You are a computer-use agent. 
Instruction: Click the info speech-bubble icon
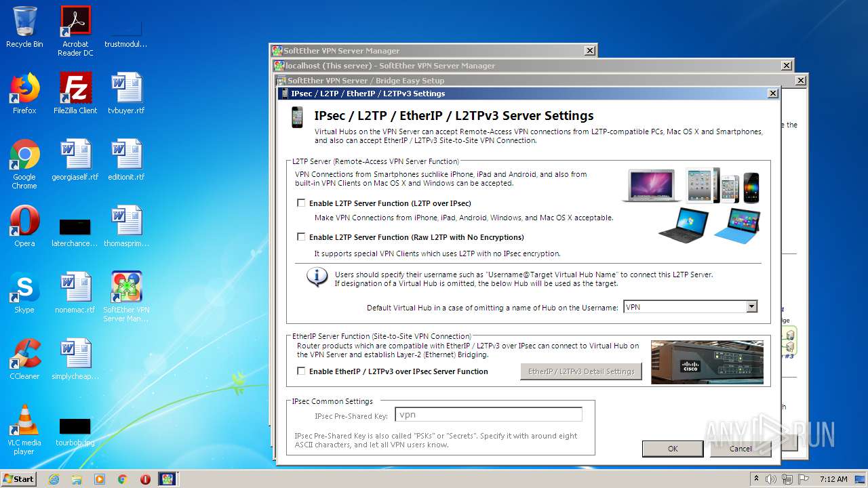pos(317,277)
